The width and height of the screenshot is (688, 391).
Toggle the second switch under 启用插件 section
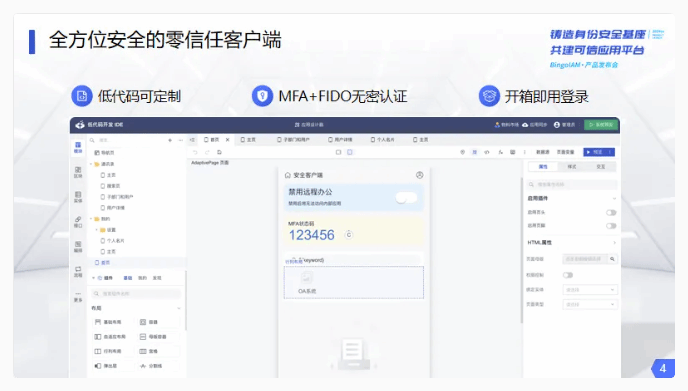[611, 226]
